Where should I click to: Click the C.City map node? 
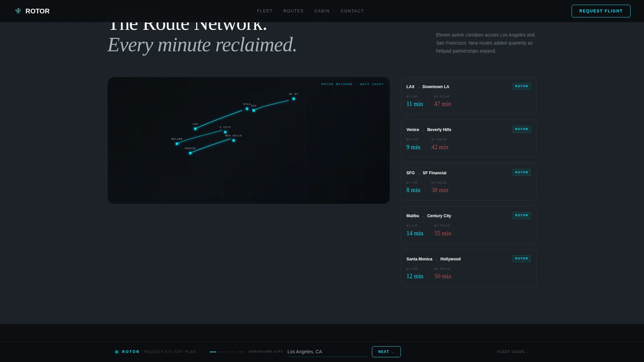pos(225,132)
